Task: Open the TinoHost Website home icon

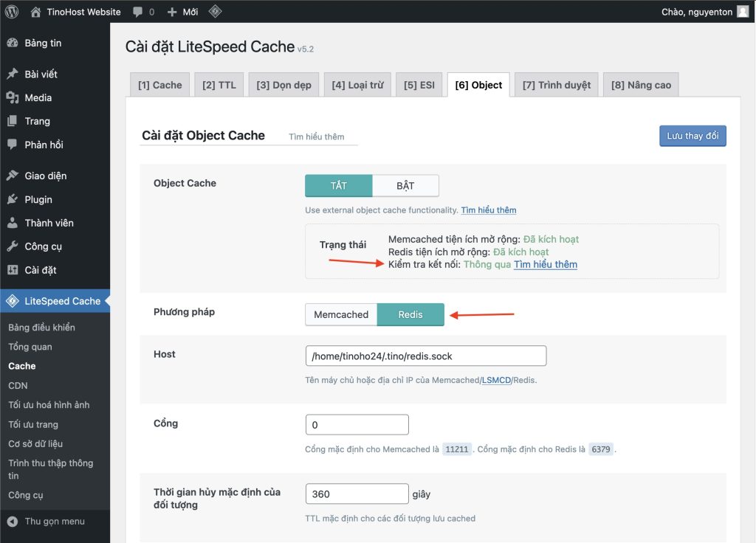Action: pos(35,12)
